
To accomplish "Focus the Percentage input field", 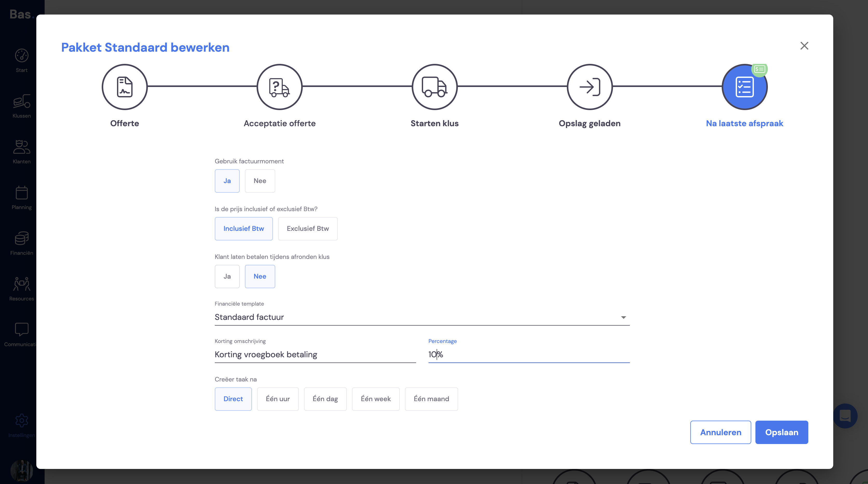I will pos(529,354).
